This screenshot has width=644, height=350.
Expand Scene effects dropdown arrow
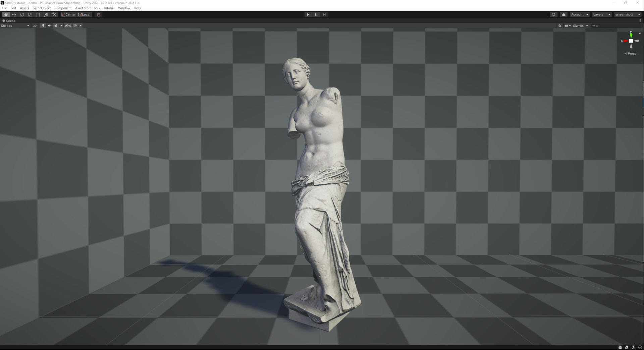click(x=61, y=26)
